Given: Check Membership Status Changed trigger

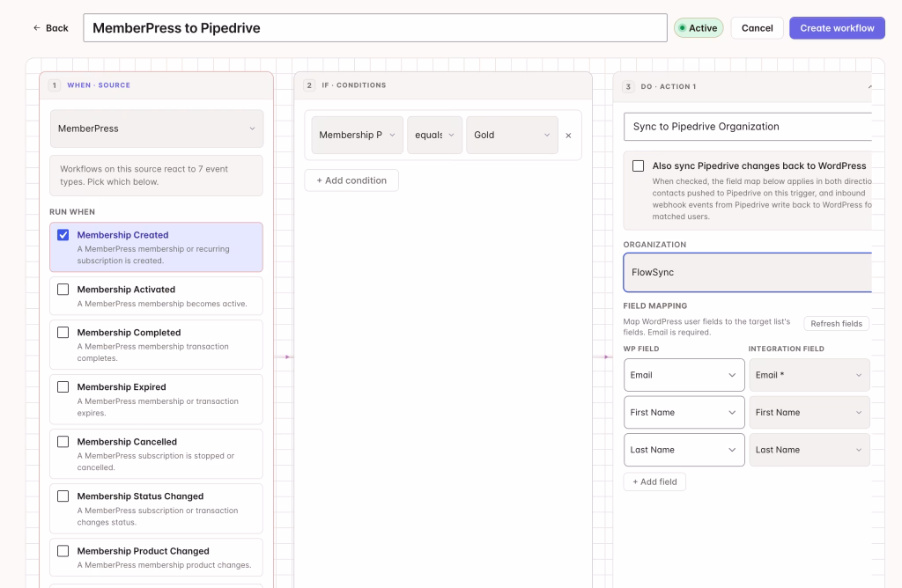Looking at the screenshot, I should (x=63, y=496).
